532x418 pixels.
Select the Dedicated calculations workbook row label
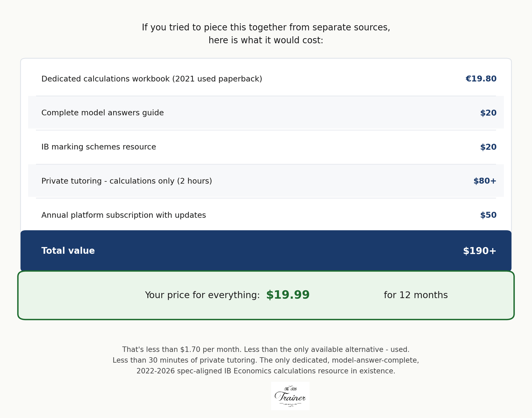(x=151, y=79)
